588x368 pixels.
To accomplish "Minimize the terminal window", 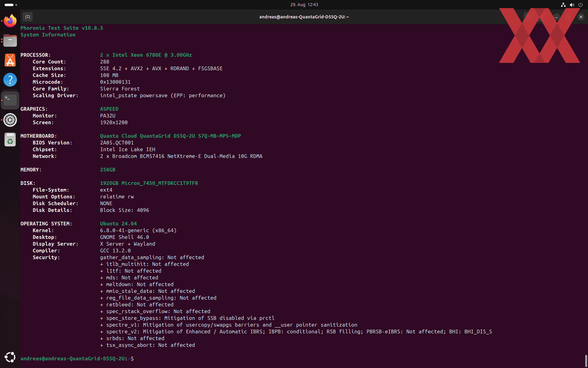I will [556, 17].
